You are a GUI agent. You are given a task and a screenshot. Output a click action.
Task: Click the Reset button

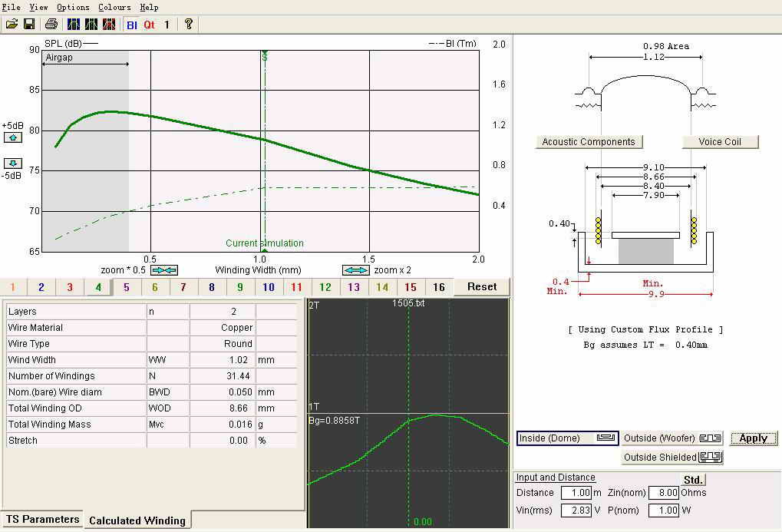coord(482,287)
